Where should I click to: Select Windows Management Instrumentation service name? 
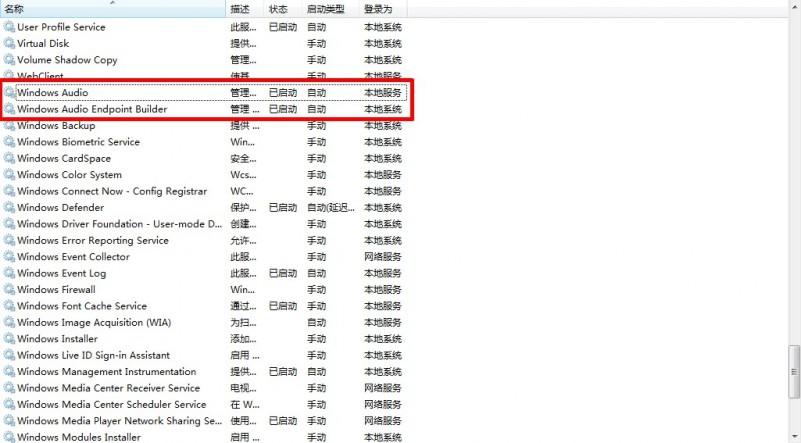[x=106, y=372]
